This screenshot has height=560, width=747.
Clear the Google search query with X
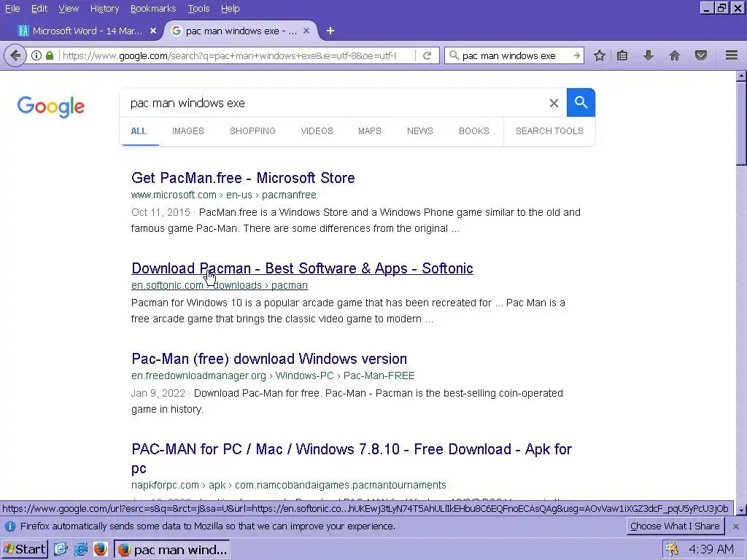click(x=554, y=103)
